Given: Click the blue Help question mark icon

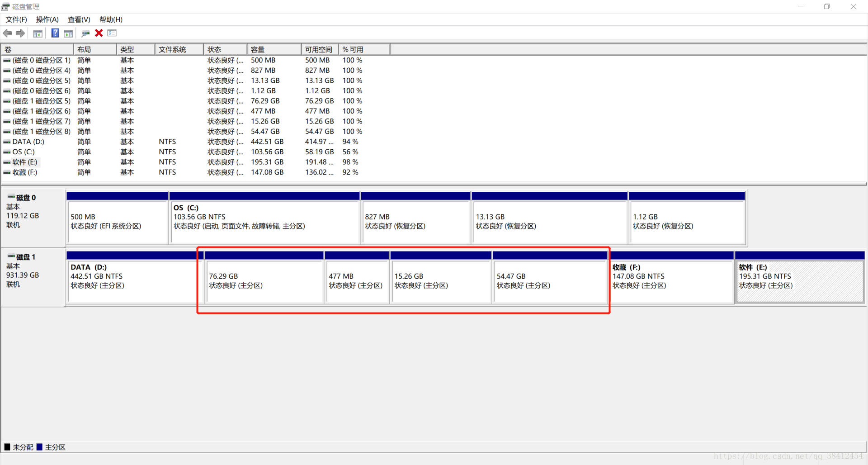Looking at the screenshot, I should (x=55, y=33).
